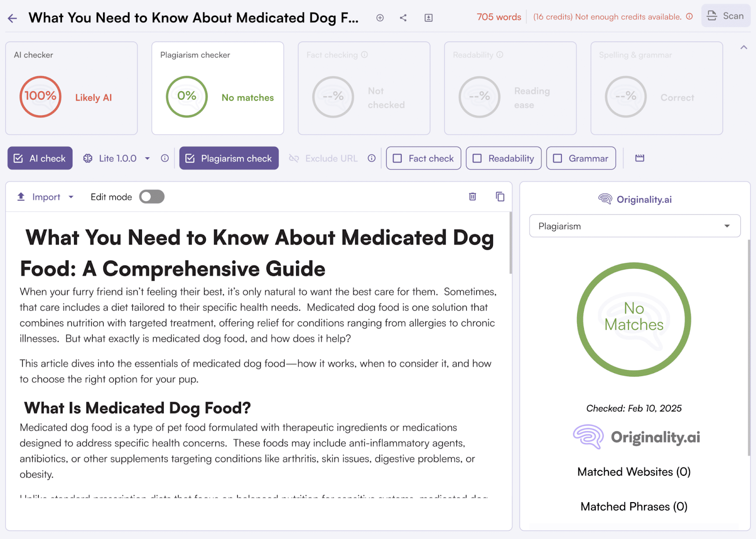Click the add new scan plus icon
The height and width of the screenshot is (539, 756).
click(x=380, y=18)
